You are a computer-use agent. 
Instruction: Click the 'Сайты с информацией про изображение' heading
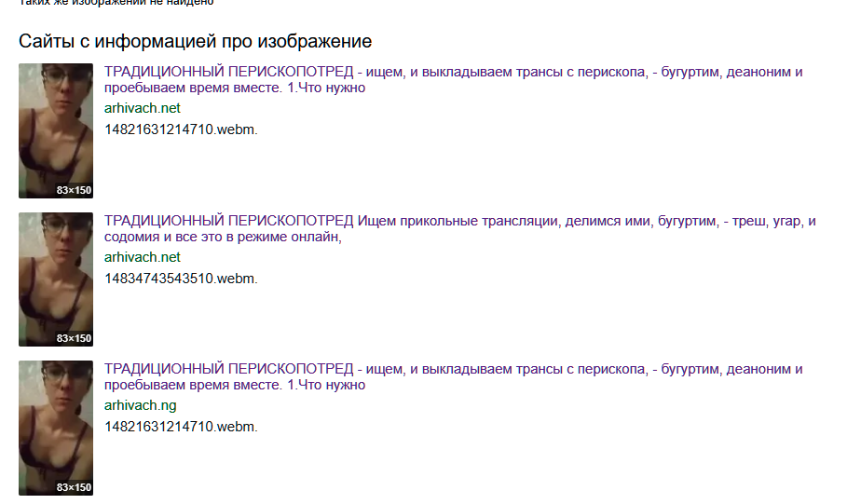tap(195, 41)
